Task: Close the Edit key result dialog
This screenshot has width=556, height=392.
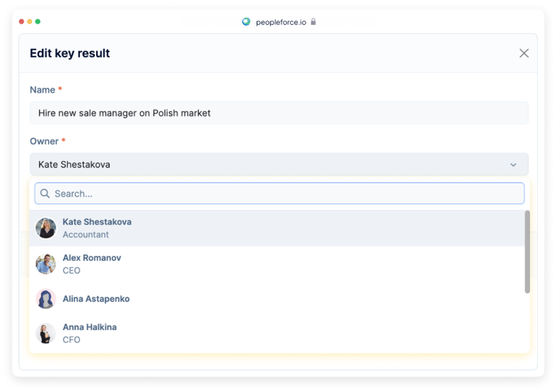Action: click(524, 53)
